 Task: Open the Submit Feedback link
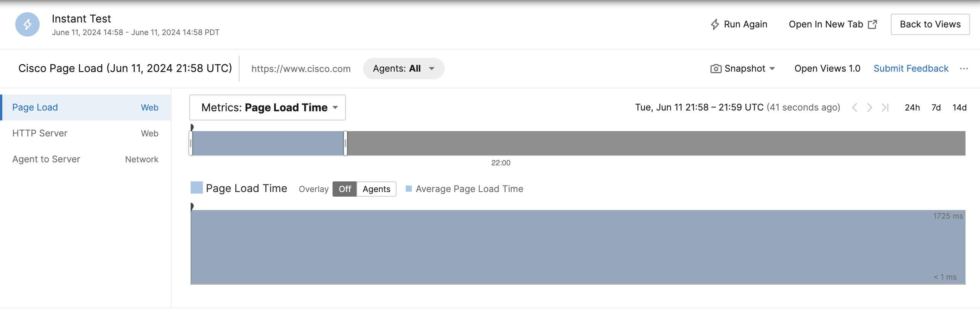911,69
